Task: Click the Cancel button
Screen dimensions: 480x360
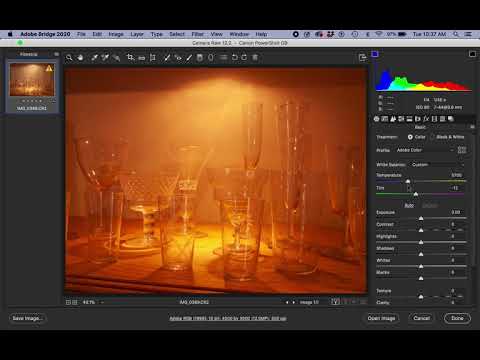Action: [421, 318]
